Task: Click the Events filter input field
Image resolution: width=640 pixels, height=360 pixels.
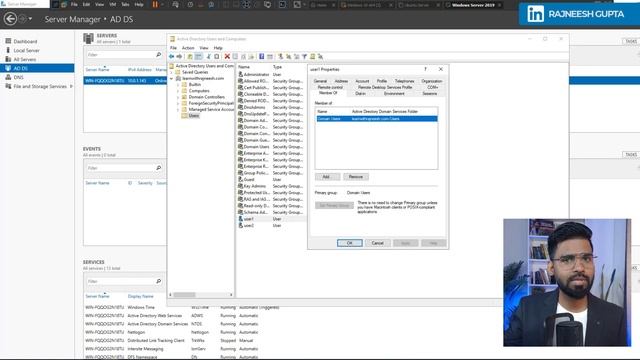Action: coord(120,168)
